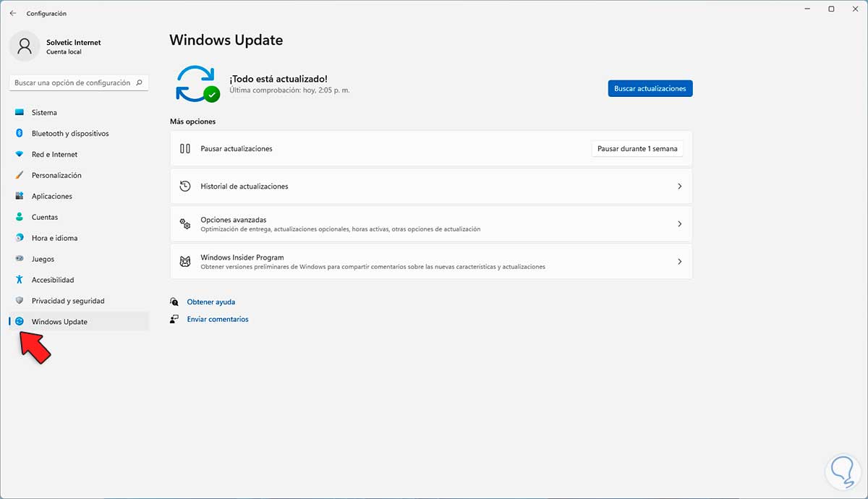
Task: Expand Historial de actualizaciones chevron
Action: click(679, 187)
